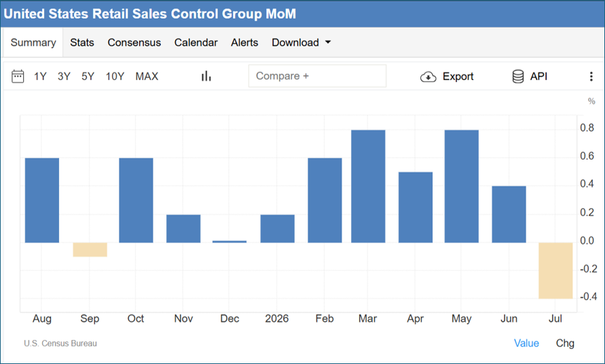Click the Aug bar in chart
The width and height of the screenshot is (605, 364).
[42, 200]
